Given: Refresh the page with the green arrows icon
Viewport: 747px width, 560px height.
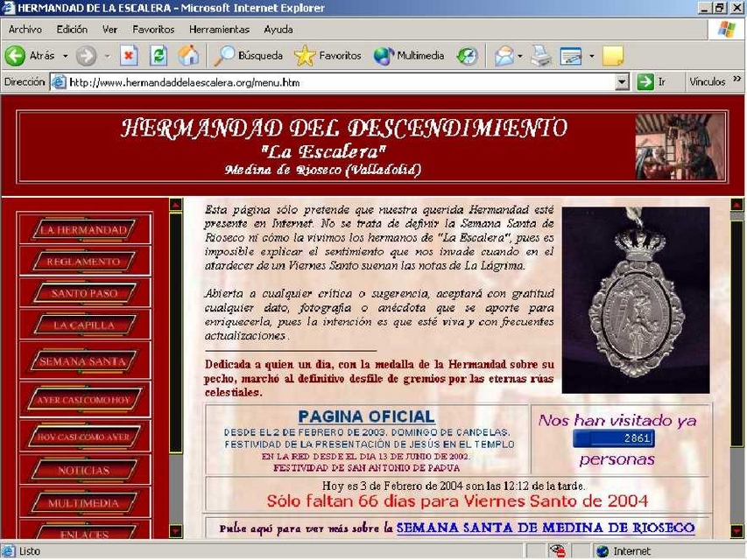Looking at the screenshot, I should (x=159, y=56).
